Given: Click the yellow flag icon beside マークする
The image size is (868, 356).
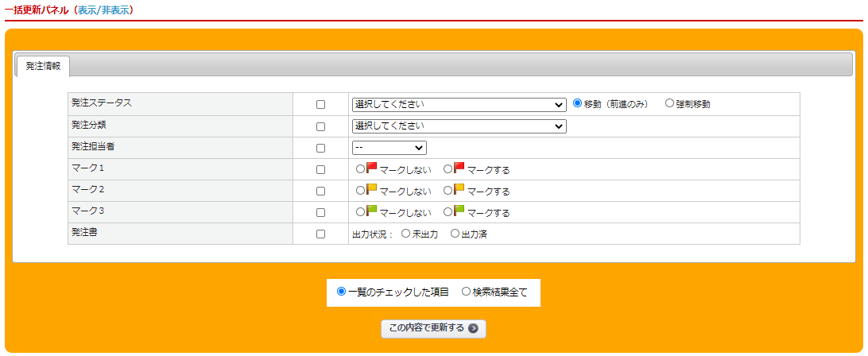Looking at the screenshot, I should (x=459, y=189).
